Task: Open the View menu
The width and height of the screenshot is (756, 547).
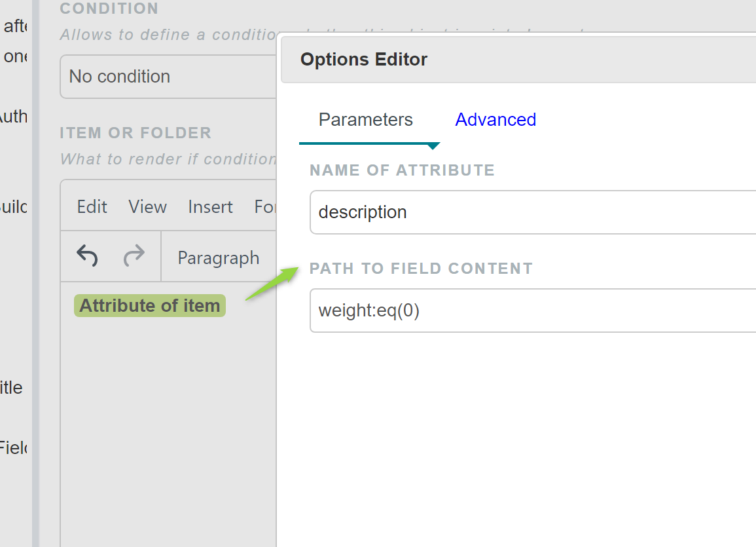Action: pos(147,207)
